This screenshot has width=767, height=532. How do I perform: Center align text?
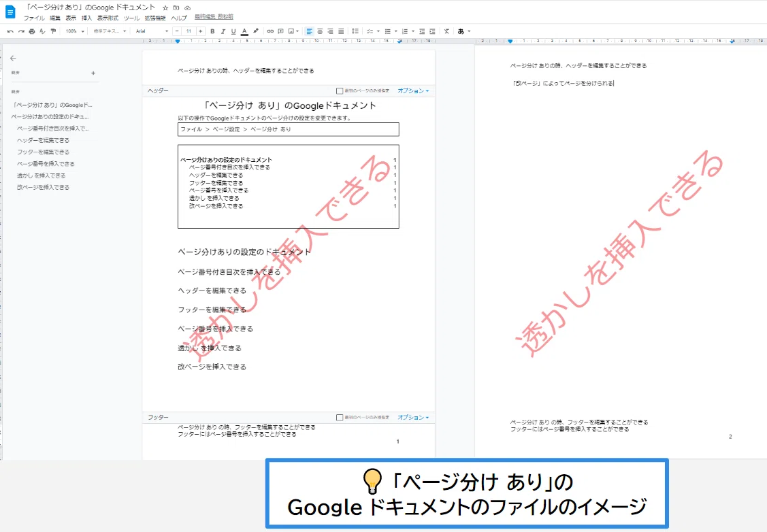pos(320,31)
